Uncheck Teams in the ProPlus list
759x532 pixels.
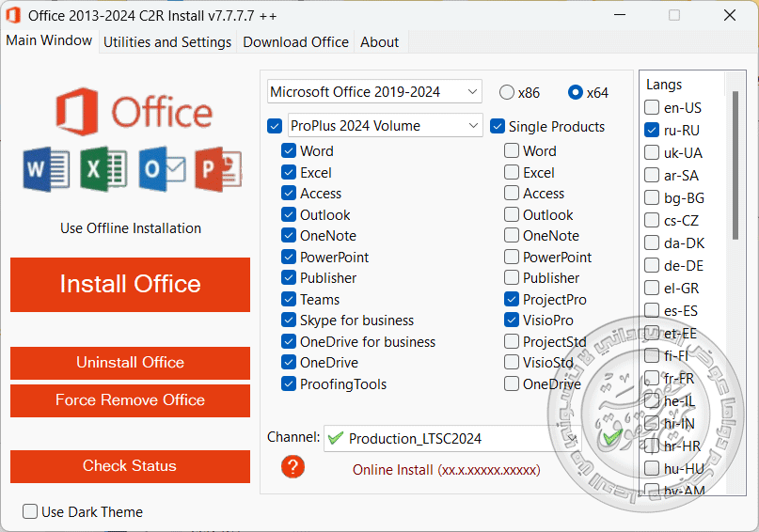pos(289,300)
